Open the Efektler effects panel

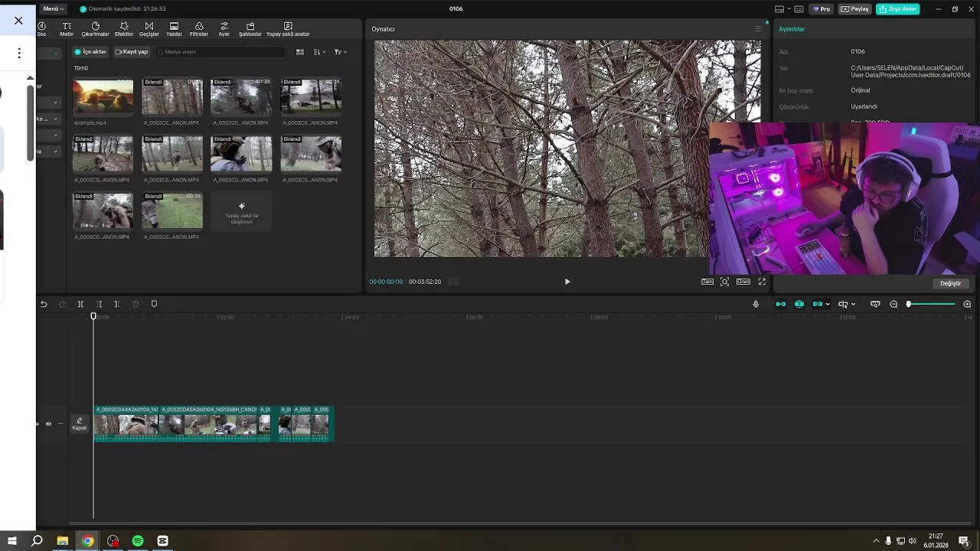(124, 29)
